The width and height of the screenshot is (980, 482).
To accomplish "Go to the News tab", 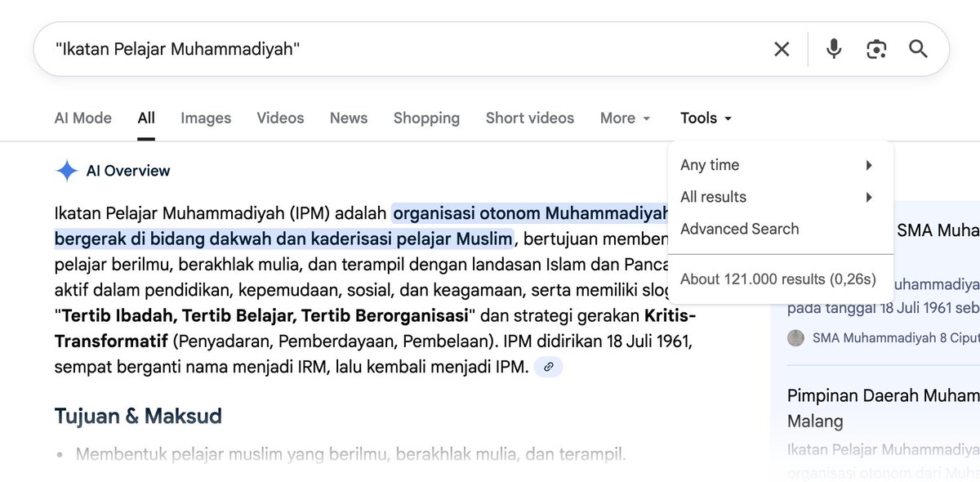I will pos(349,118).
